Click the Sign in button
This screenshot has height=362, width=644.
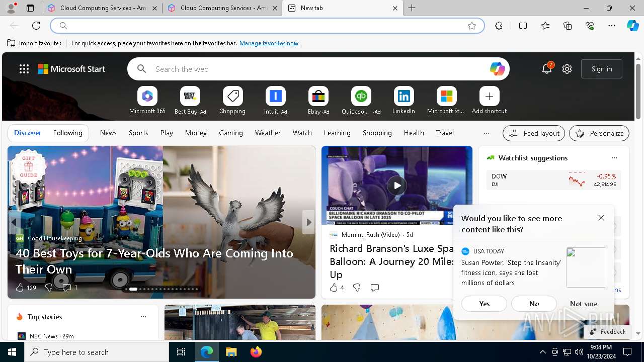602,69
